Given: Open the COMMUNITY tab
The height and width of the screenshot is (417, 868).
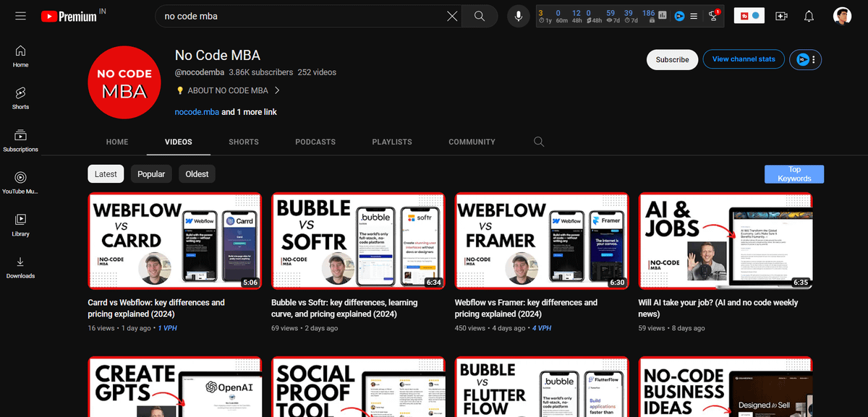Looking at the screenshot, I should coord(472,142).
